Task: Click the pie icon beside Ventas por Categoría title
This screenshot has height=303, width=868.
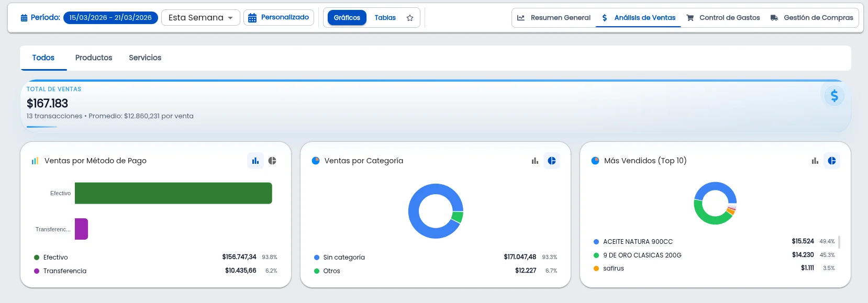Action: click(x=316, y=161)
